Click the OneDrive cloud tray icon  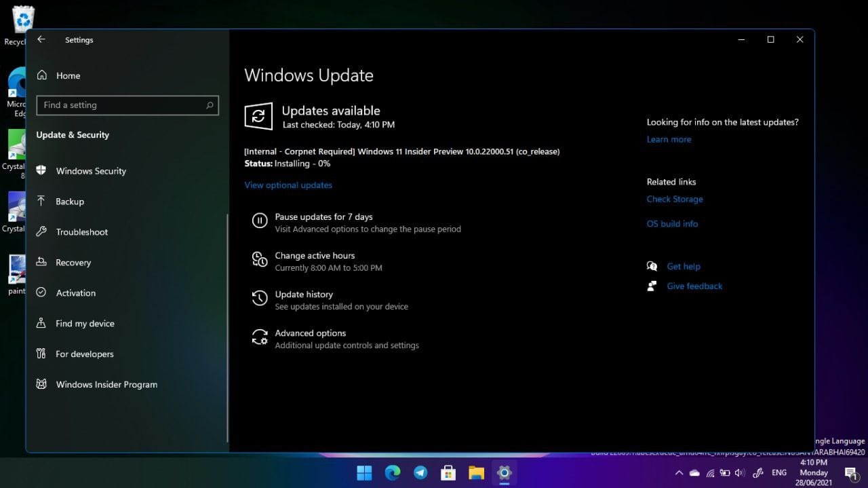[x=694, y=473]
